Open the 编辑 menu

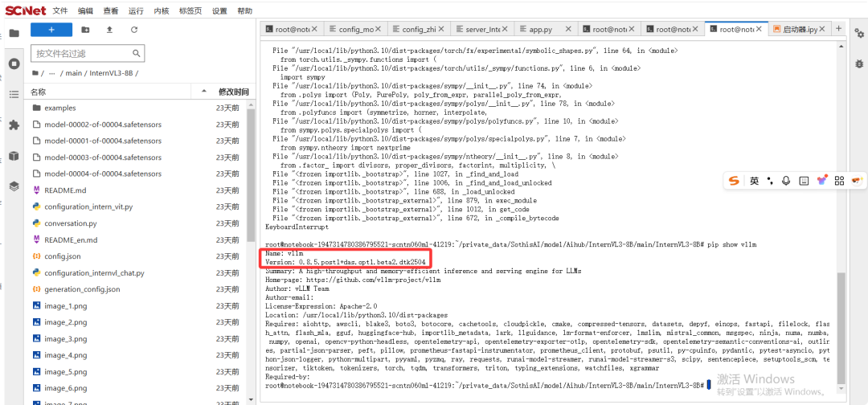[86, 11]
